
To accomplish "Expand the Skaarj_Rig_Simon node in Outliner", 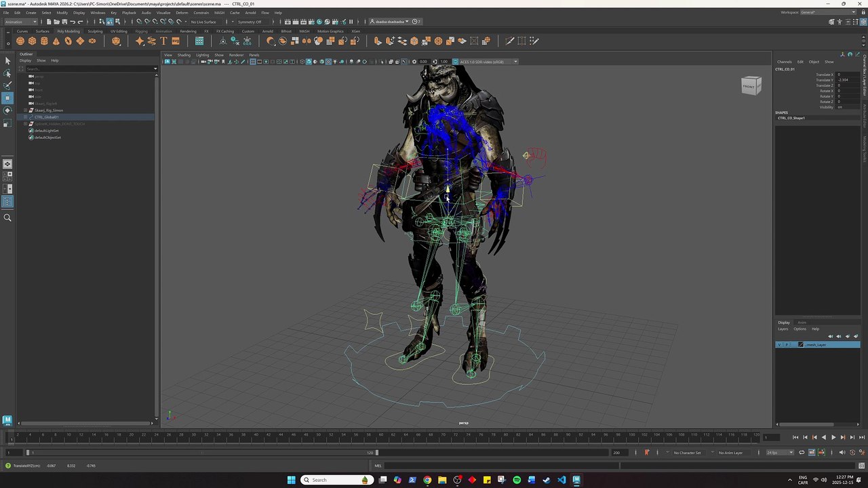I will (25, 110).
